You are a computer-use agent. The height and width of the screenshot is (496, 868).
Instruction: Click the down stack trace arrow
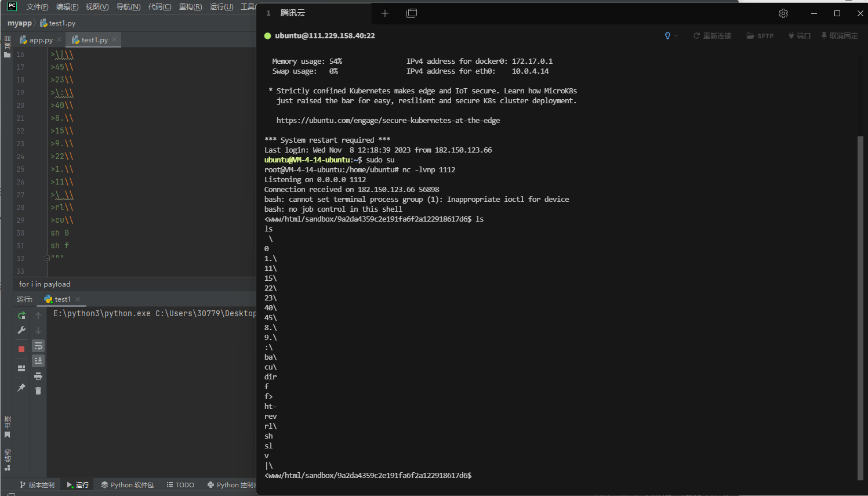click(x=38, y=330)
